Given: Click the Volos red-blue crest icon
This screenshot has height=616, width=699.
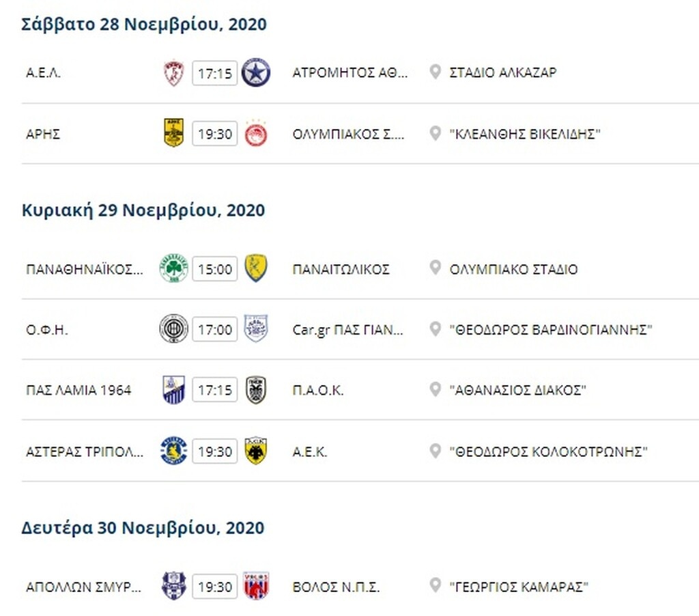Looking at the screenshot, I should coord(256,586).
